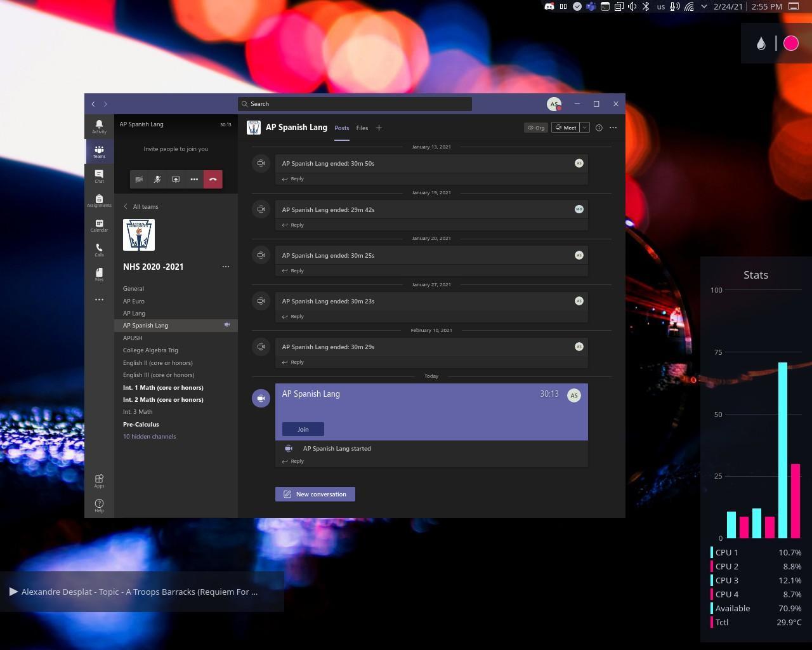Reply under AP Spanish Lang started
The height and width of the screenshot is (650, 812).
[x=292, y=461]
